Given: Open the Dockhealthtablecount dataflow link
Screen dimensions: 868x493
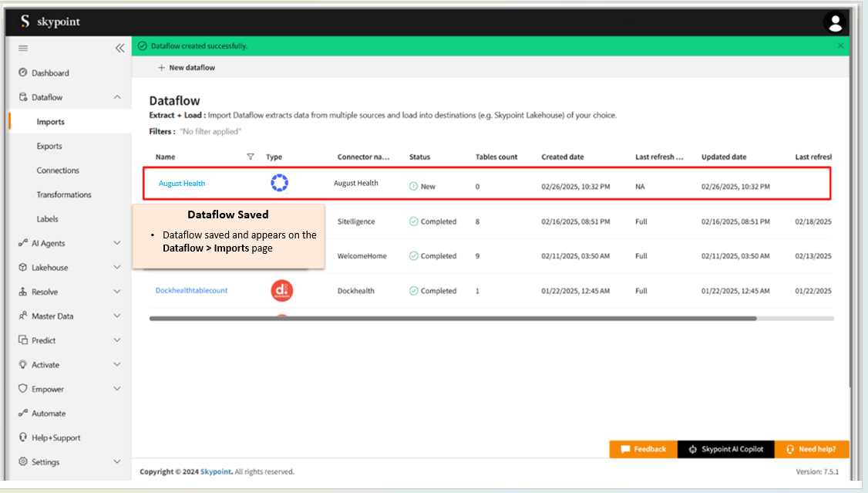Looking at the screenshot, I should 191,290.
